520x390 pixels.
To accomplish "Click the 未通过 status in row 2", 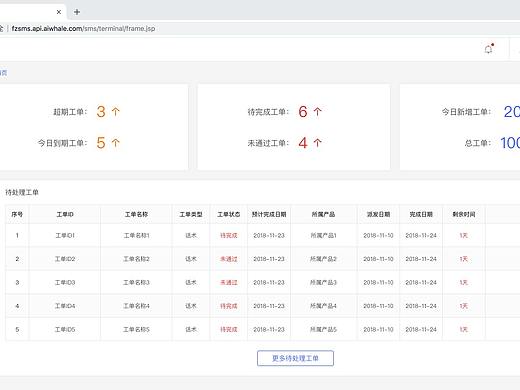I will [229, 259].
